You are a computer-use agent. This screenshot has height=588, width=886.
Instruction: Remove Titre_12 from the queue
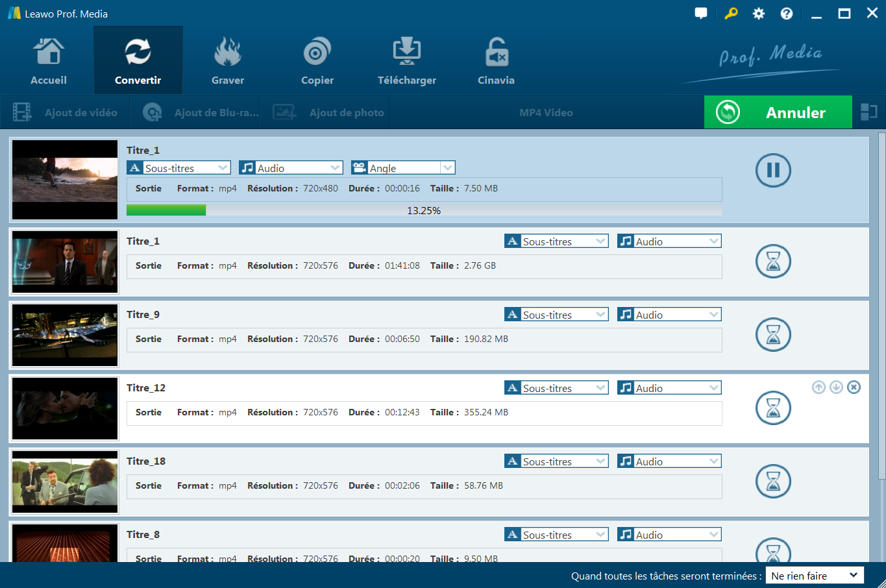pyautogui.click(x=854, y=387)
